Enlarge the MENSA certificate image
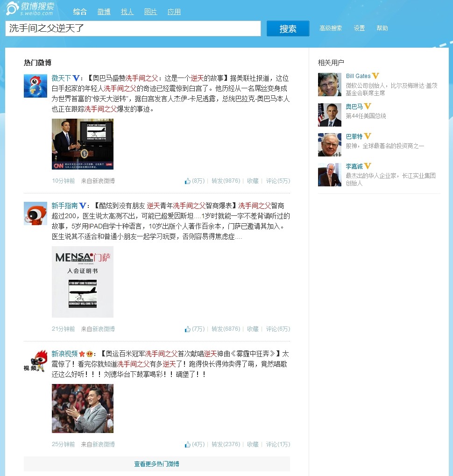This screenshot has height=476, width=453. pyautogui.click(x=83, y=282)
